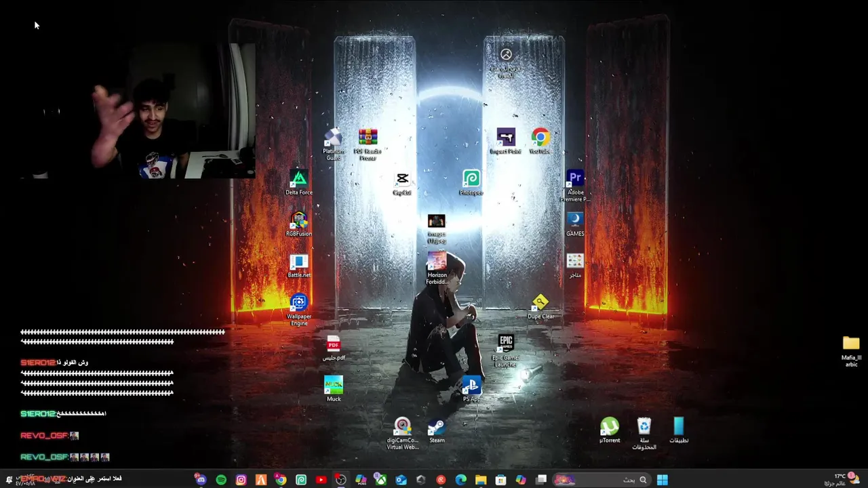Open the µTorrent desktop shortcut
Screen dimensions: 868x488
[610, 430]
